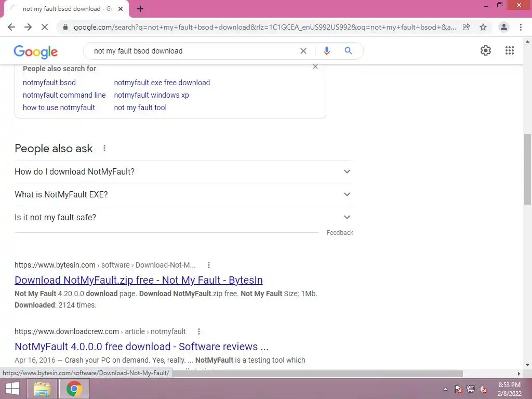Select the 'not my fault bsod download' tab
The image size is (532, 399).
[x=66, y=9]
